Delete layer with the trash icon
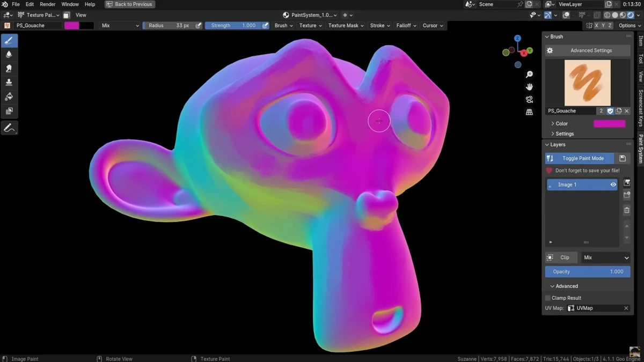644x362 pixels. (627, 210)
